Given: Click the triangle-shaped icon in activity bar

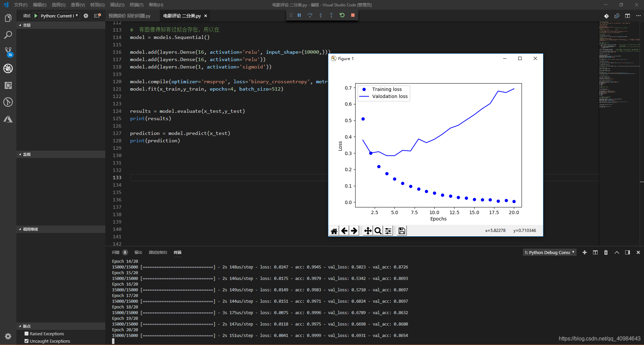Looking at the screenshot, I should click(8, 119).
